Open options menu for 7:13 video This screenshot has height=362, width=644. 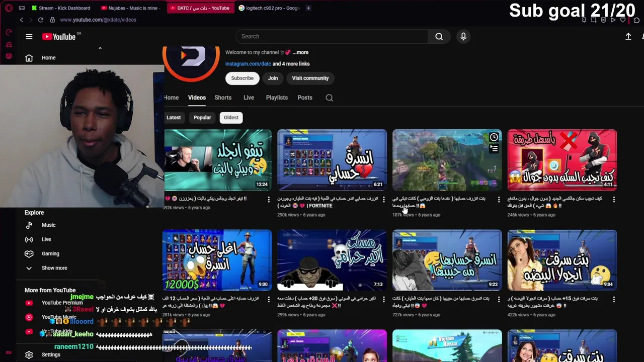click(x=384, y=299)
